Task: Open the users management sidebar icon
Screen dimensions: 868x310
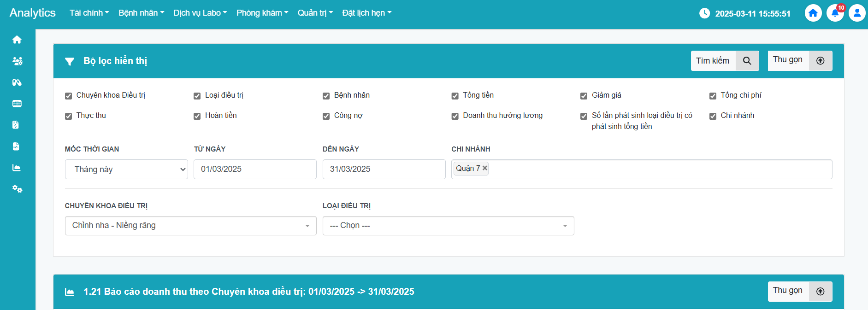Action: tap(17, 61)
